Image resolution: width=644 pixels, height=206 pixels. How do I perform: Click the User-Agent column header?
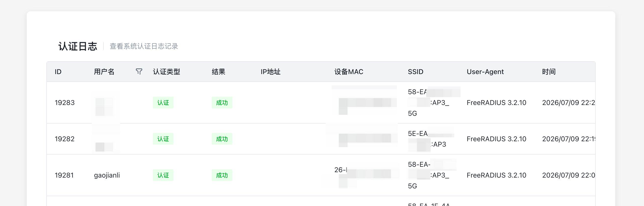485,72
